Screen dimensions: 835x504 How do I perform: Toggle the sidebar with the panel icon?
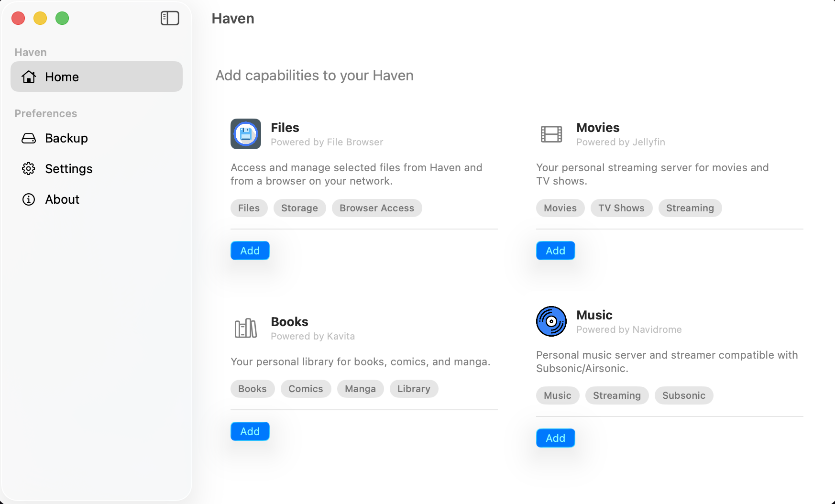[170, 18]
